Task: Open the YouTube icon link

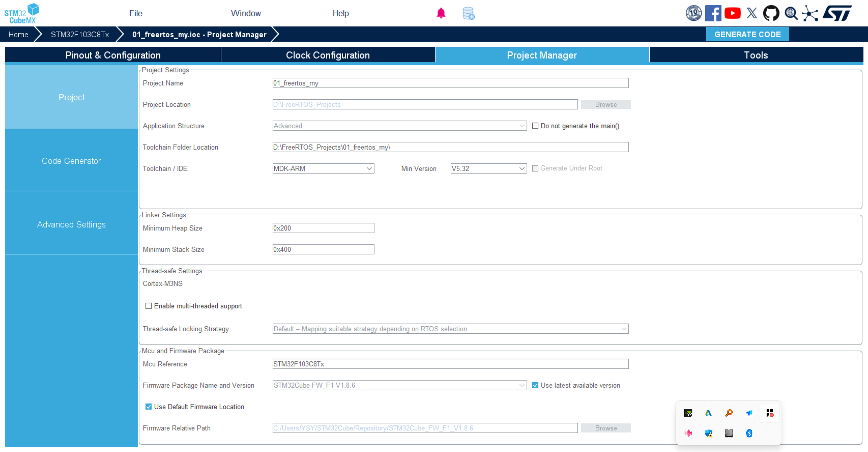Action: (x=732, y=14)
